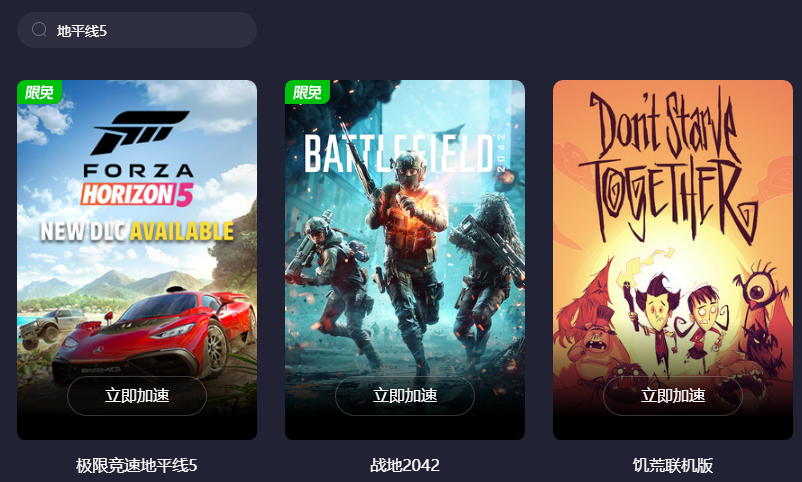Click 立即加速 on the Don't Starve Together card
The image size is (802, 482).
[x=673, y=396]
